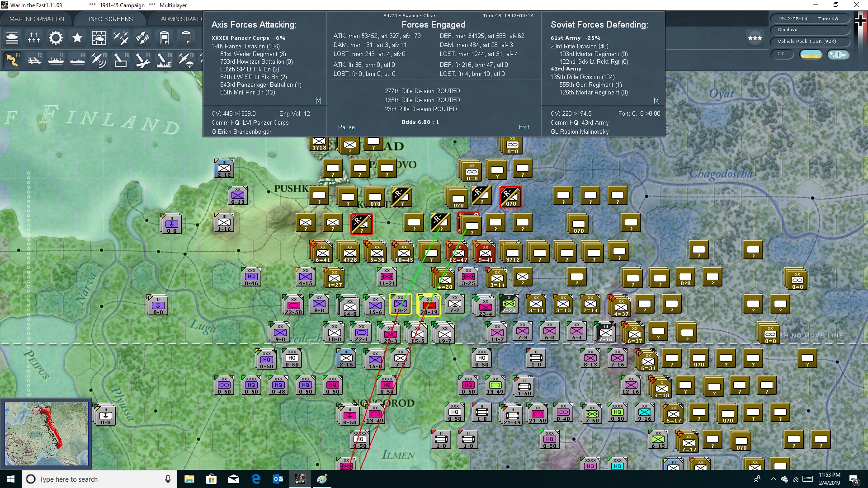Open the MAP INFORMATION tab
The height and width of the screenshot is (488, 868).
click(x=37, y=19)
